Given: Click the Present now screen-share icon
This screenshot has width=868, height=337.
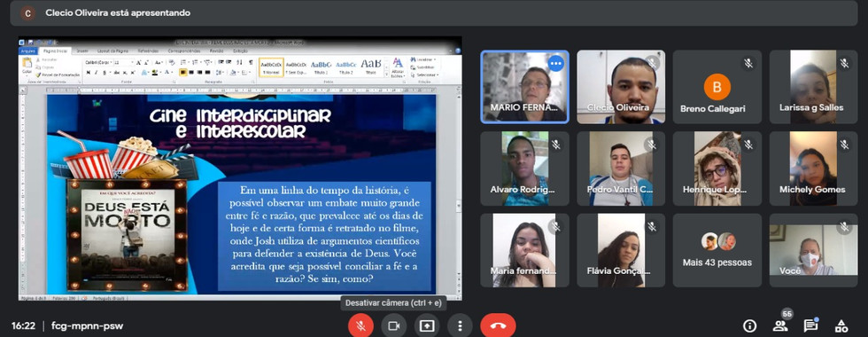Looking at the screenshot, I should click(x=427, y=326).
